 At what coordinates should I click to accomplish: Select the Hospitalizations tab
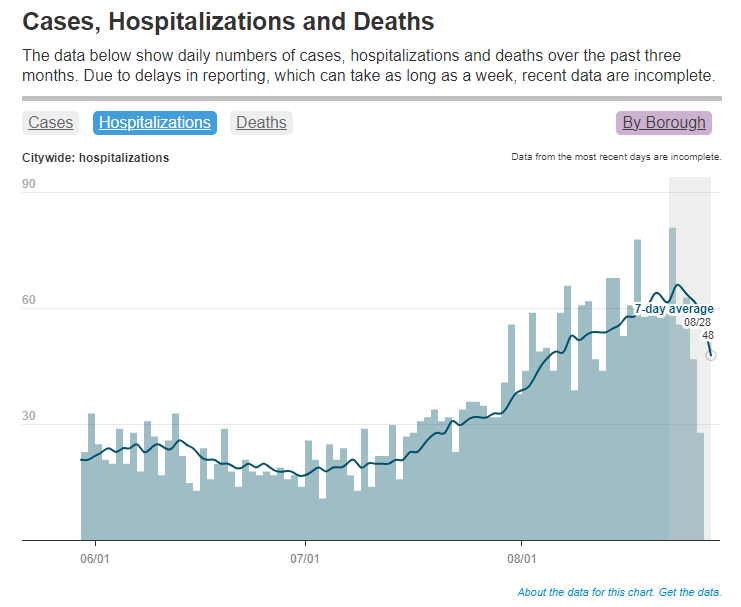[155, 123]
